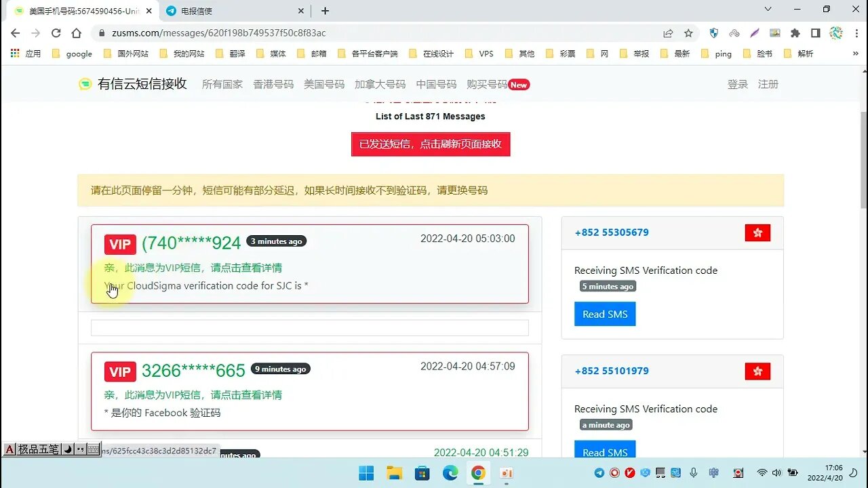Screen dimensions: 868x488
Task: Click the CloudSigma verification code text
Action: coord(206,285)
